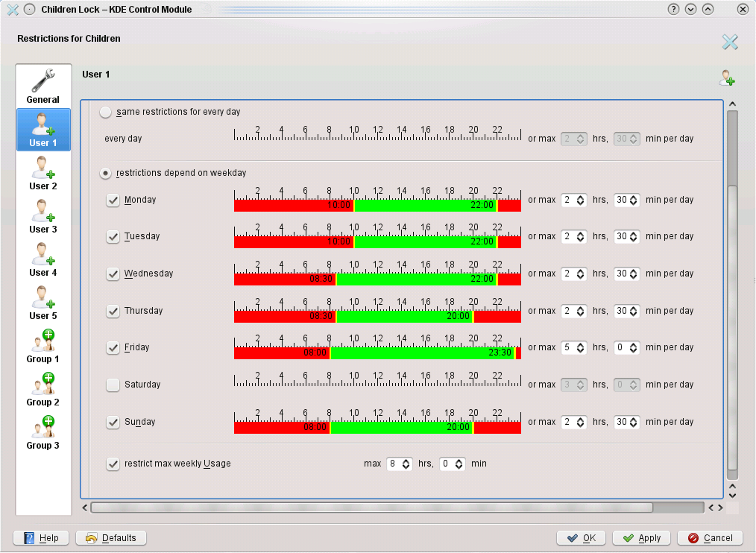Click the horizontal scrollbar left arrow
Image resolution: width=756 pixels, height=553 pixels.
coord(85,508)
